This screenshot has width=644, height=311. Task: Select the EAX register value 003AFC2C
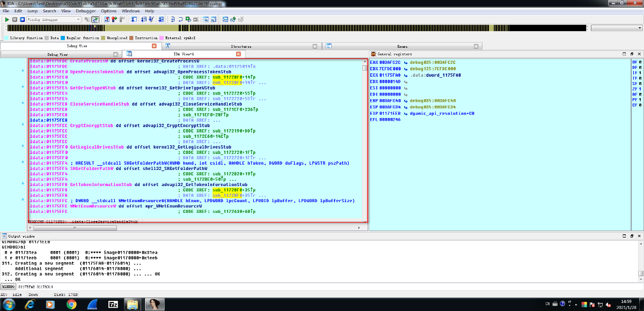391,62
